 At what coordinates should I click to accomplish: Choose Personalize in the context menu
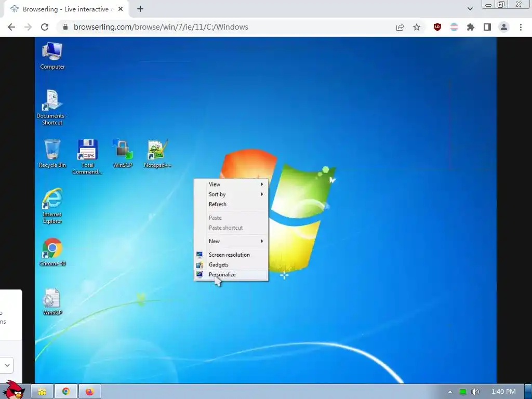(231, 274)
